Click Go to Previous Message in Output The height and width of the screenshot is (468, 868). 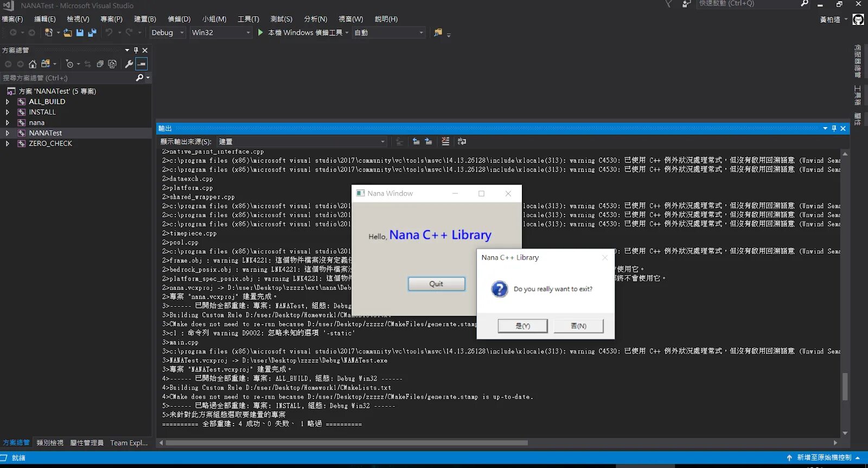click(416, 141)
